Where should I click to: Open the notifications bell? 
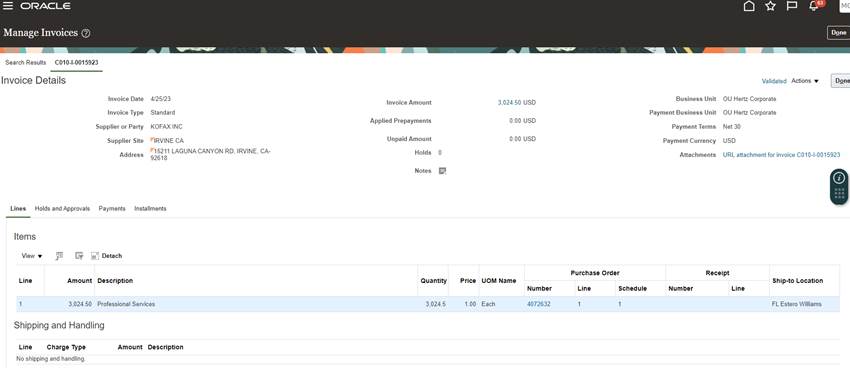pos(813,6)
